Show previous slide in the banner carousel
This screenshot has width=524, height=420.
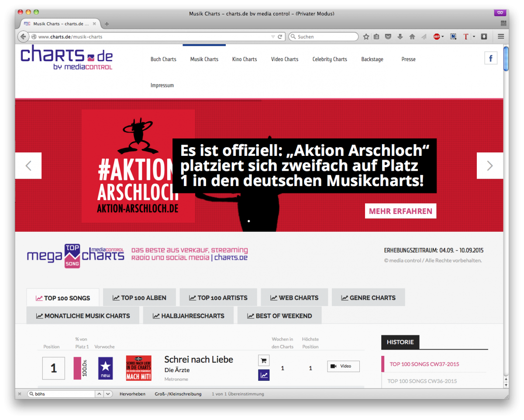[x=28, y=165]
